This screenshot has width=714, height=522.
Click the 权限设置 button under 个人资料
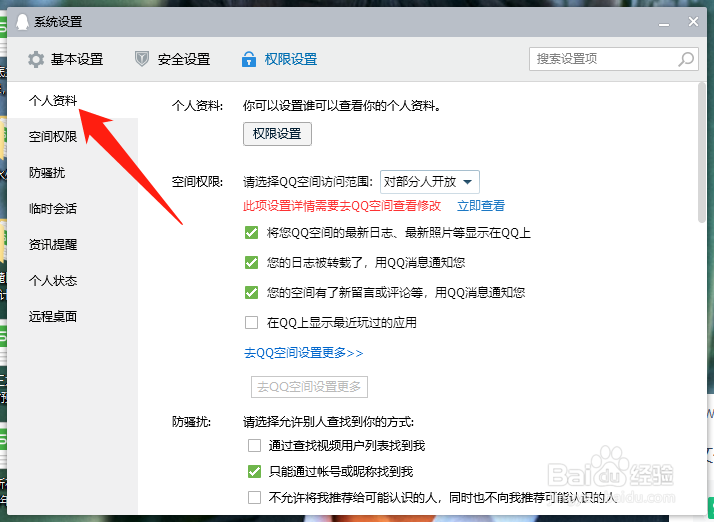277,134
